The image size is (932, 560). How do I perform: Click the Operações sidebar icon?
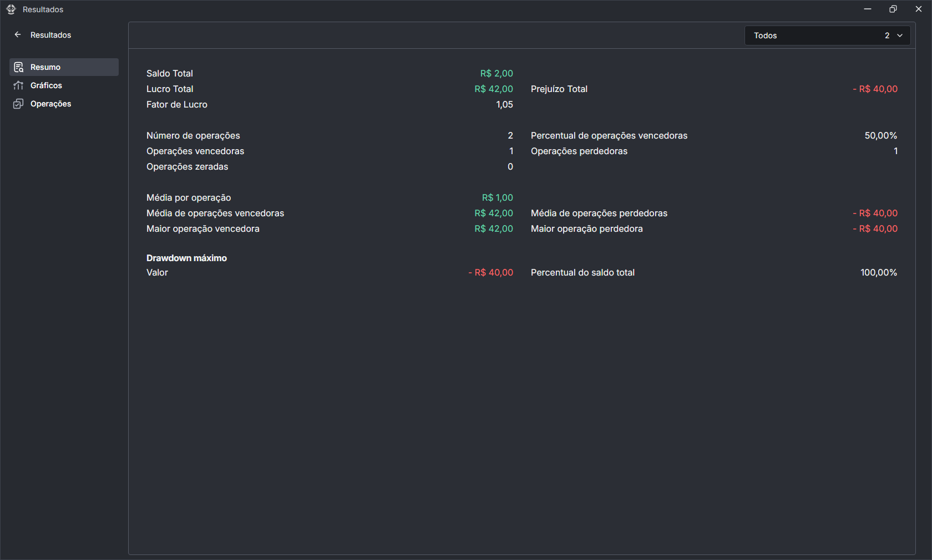(x=18, y=104)
